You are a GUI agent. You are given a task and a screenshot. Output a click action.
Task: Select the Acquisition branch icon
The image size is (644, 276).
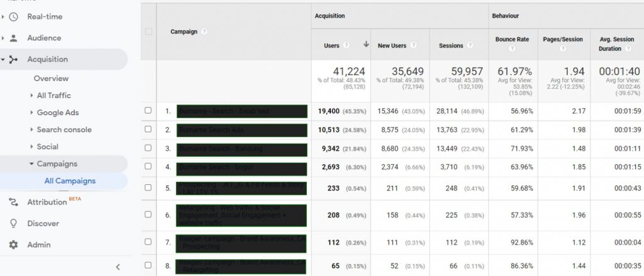point(14,60)
